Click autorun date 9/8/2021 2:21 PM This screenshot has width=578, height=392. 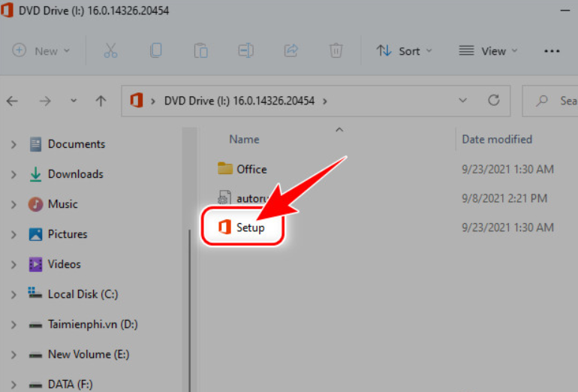click(x=504, y=198)
